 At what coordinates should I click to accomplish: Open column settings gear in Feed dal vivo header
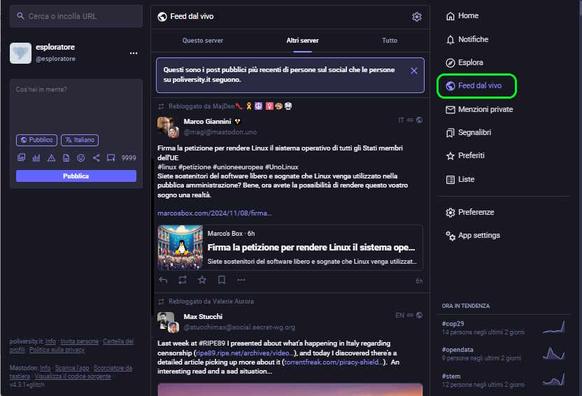[416, 17]
